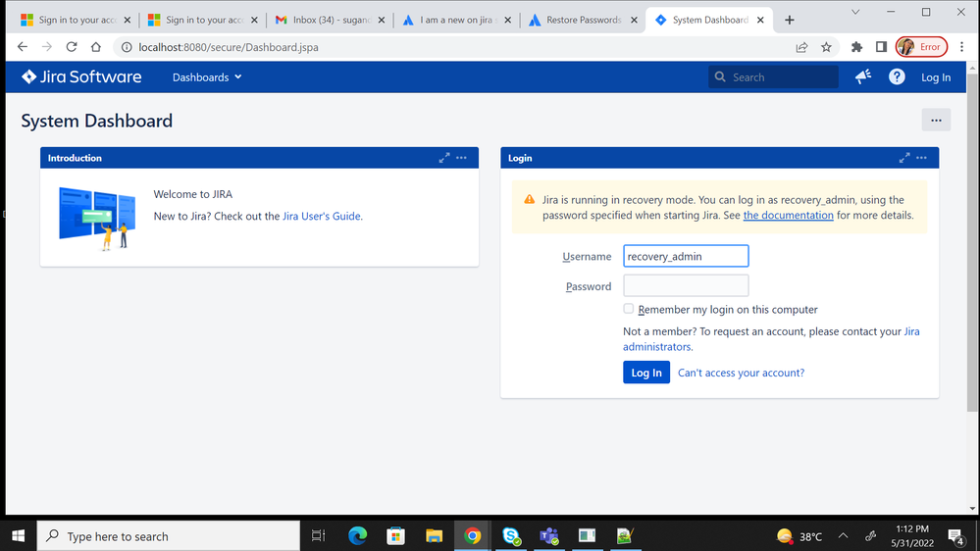Open Login gadget options menu
Screen dimensions: 980x551
tap(921, 158)
